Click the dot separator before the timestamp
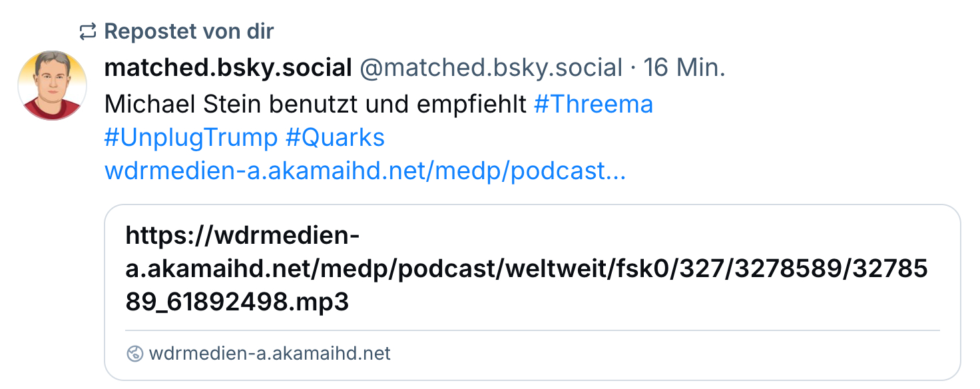 tap(633, 67)
